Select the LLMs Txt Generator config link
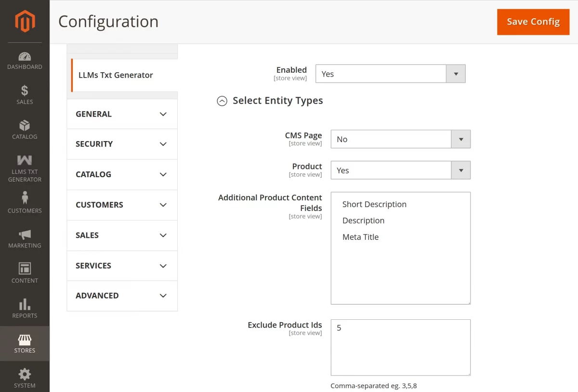The height and width of the screenshot is (392, 578). tap(116, 75)
